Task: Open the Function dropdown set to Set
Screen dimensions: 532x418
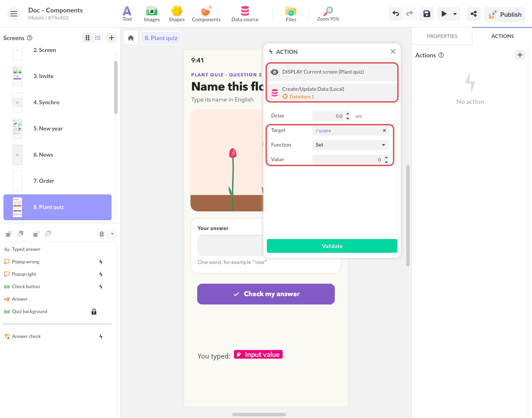Action: pyautogui.click(x=351, y=145)
